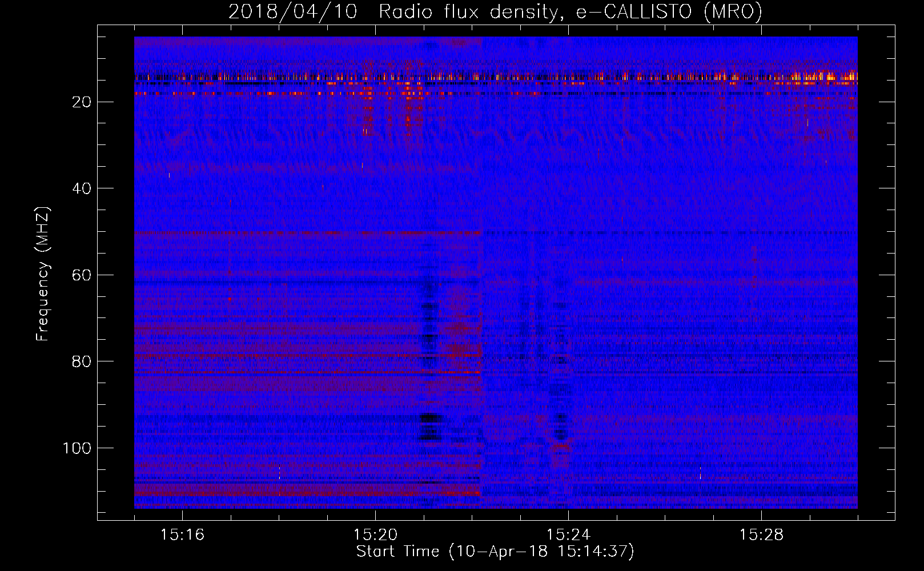The height and width of the screenshot is (571, 924).
Task: Click the 15:24 time tick label
Action: coord(568,535)
